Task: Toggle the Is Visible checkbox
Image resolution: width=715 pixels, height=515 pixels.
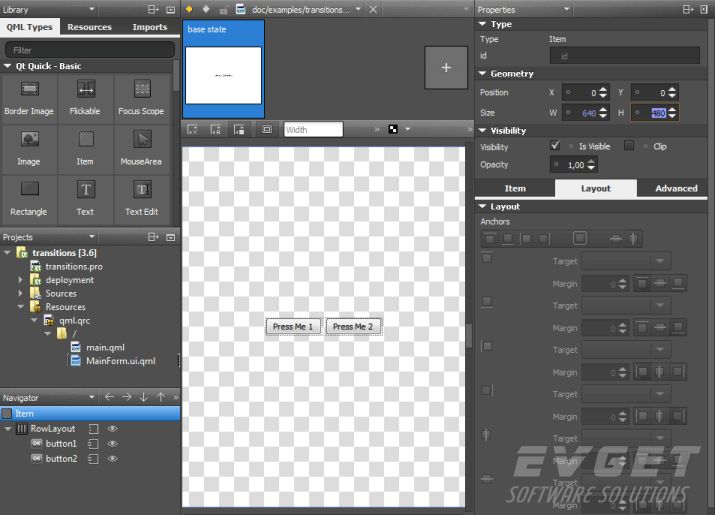Action: click(555, 146)
